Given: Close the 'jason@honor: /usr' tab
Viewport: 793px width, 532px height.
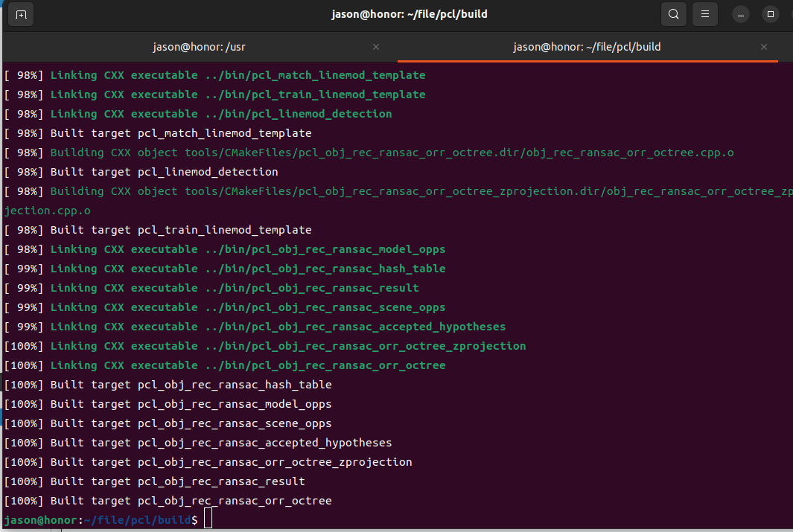Looking at the screenshot, I should (376, 46).
